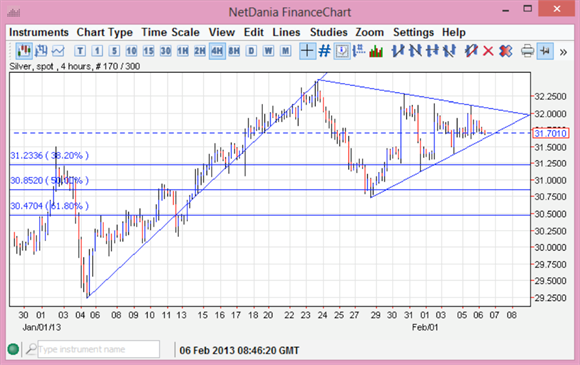This screenshot has width=580, height=365.
Task: Open the View menu
Action: (222, 33)
